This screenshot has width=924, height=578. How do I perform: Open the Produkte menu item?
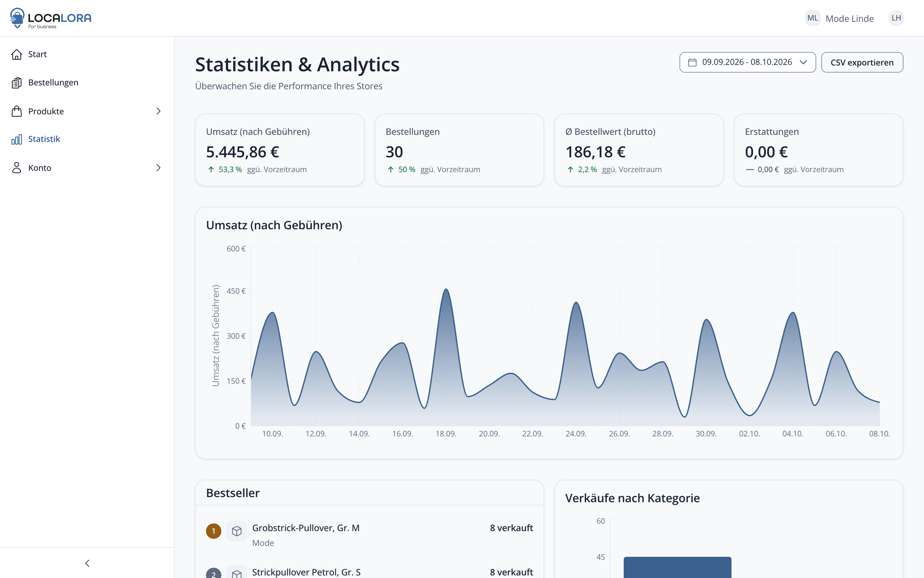[x=87, y=111]
